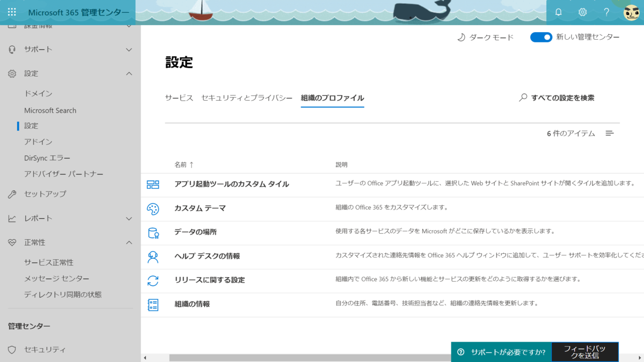Click the ヘルプ デスク headset person icon
Image resolution: width=644 pixels, height=362 pixels.
(x=153, y=257)
